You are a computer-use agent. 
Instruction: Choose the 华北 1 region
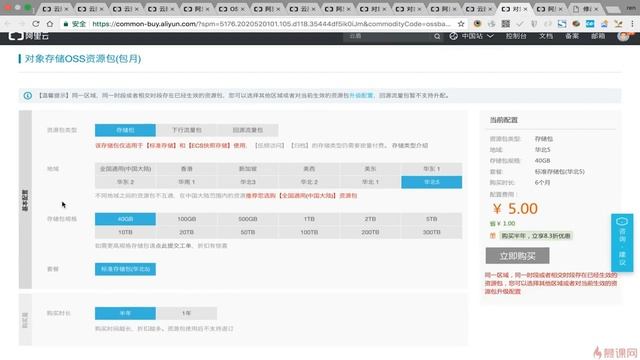370,182
